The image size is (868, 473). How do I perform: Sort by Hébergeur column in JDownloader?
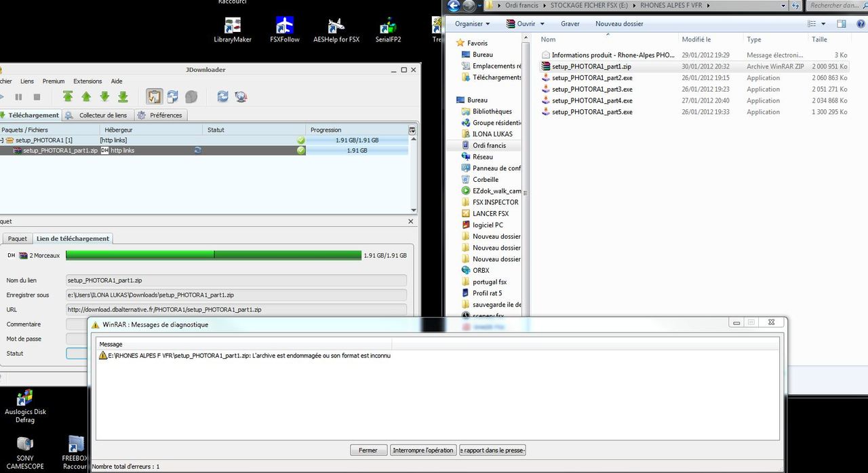[x=151, y=130]
